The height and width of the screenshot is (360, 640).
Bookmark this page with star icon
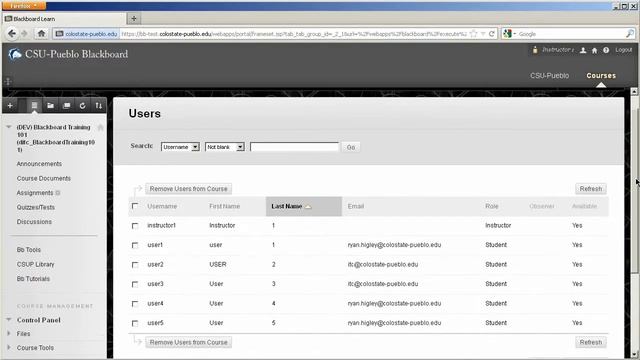click(x=473, y=34)
